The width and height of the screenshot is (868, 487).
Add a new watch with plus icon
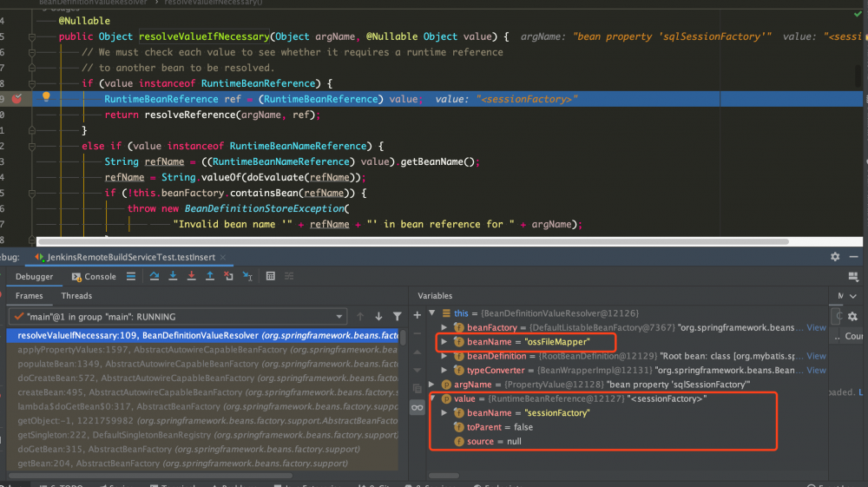point(418,314)
